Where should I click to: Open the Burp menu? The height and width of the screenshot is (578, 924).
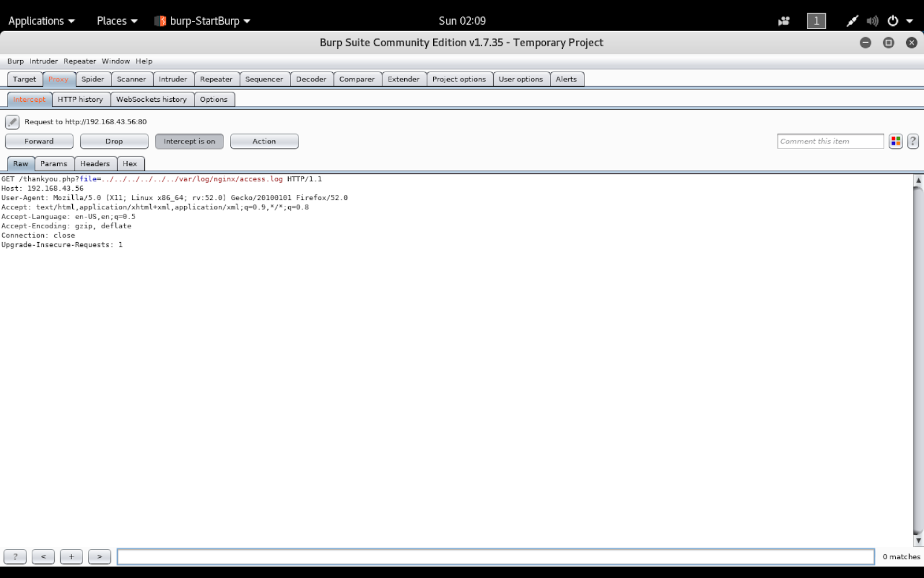[16, 61]
